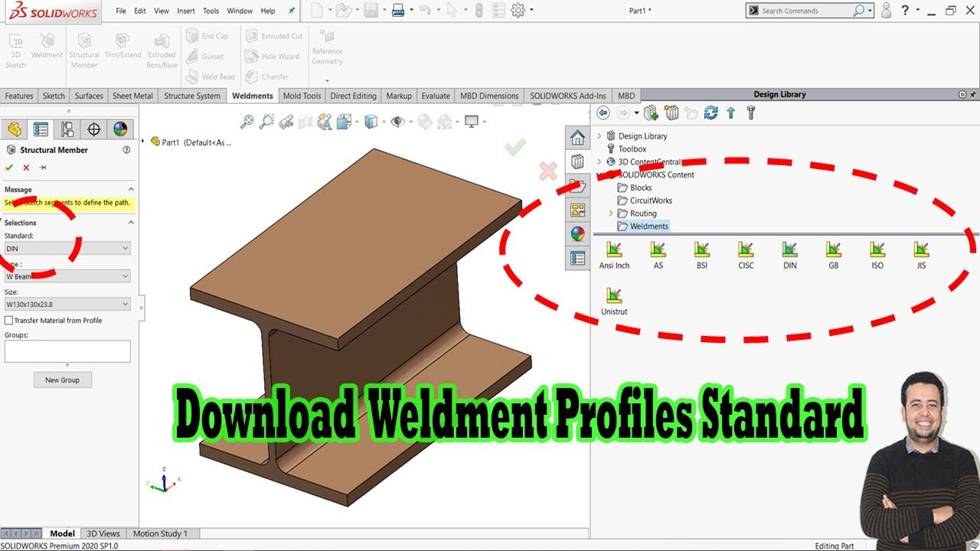The image size is (980, 551).
Task: Open the AS weldment profiles folder
Action: pos(658,256)
